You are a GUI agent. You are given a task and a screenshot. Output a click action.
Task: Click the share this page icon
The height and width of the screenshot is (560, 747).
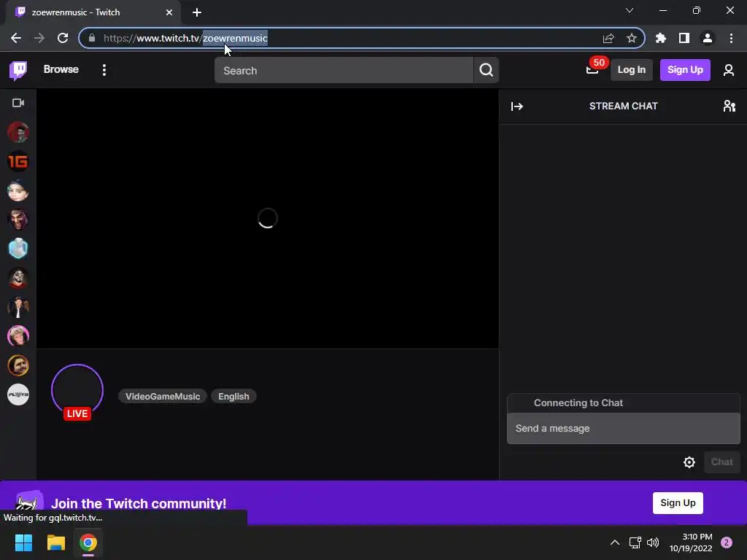tap(608, 38)
